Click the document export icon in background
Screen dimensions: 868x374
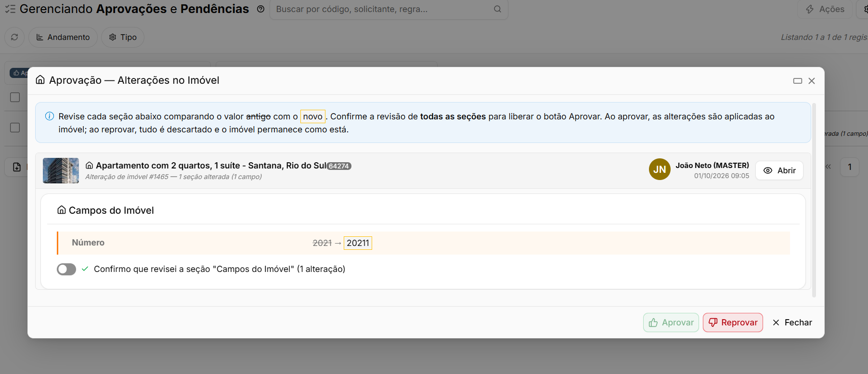tap(17, 167)
